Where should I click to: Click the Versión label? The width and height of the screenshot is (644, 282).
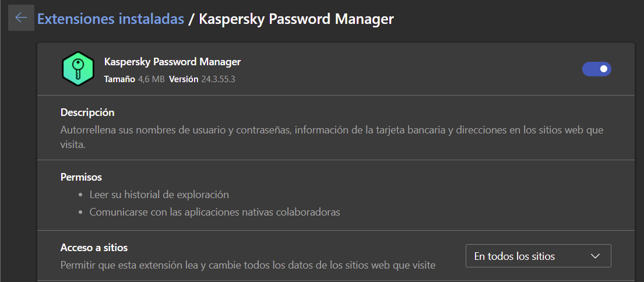[185, 79]
